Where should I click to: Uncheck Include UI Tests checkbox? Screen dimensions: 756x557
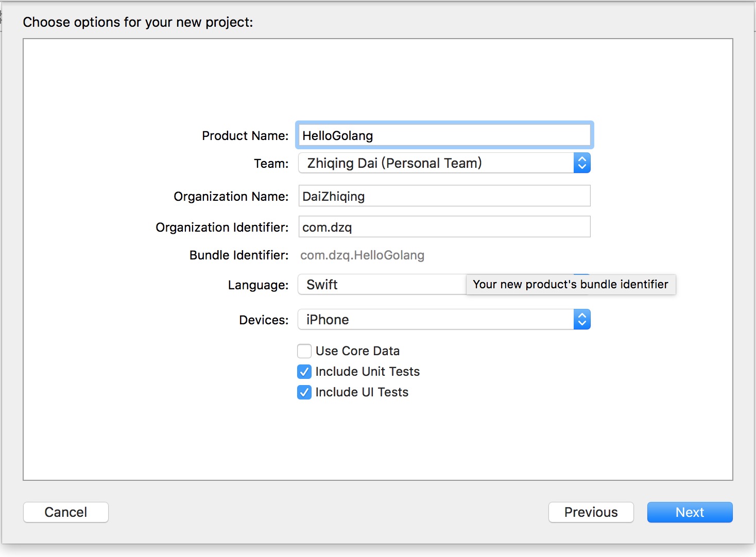tap(304, 392)
